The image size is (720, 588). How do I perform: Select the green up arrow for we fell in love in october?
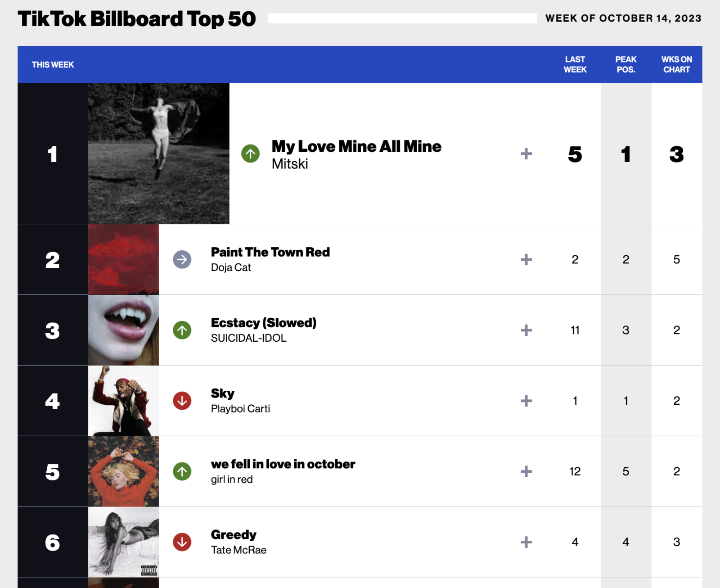pos(182,471)
